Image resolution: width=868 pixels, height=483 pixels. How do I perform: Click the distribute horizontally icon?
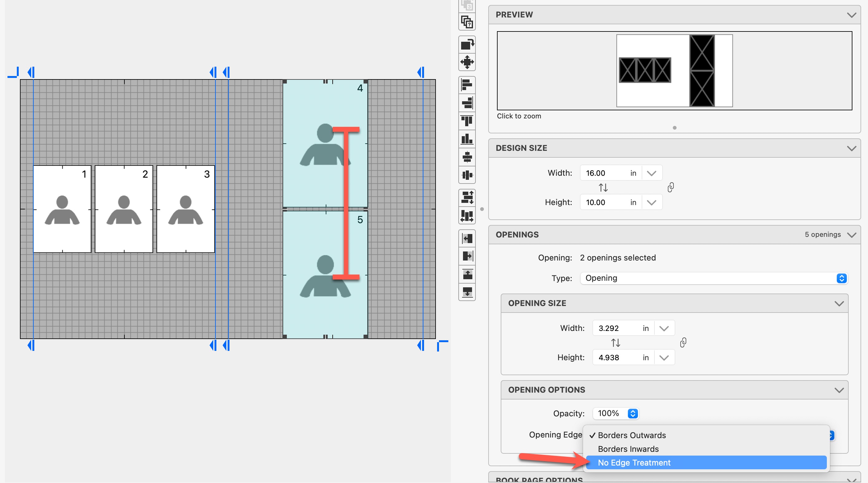[467, 216]
